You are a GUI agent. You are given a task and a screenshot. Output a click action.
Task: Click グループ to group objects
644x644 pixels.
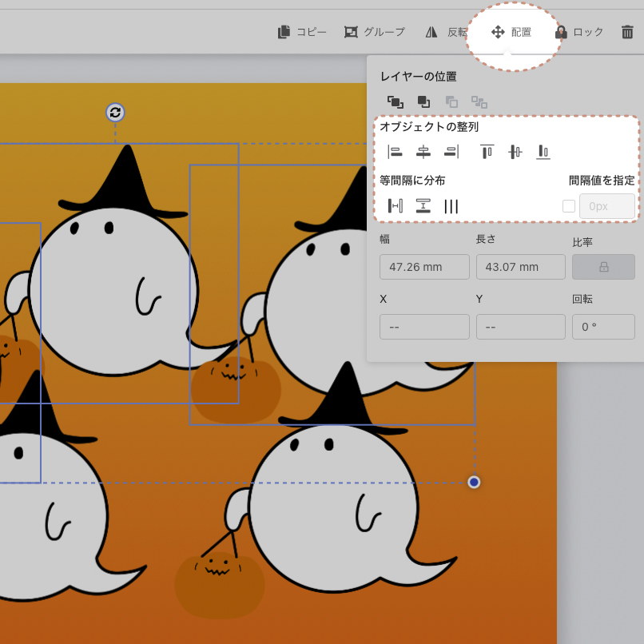374,32
